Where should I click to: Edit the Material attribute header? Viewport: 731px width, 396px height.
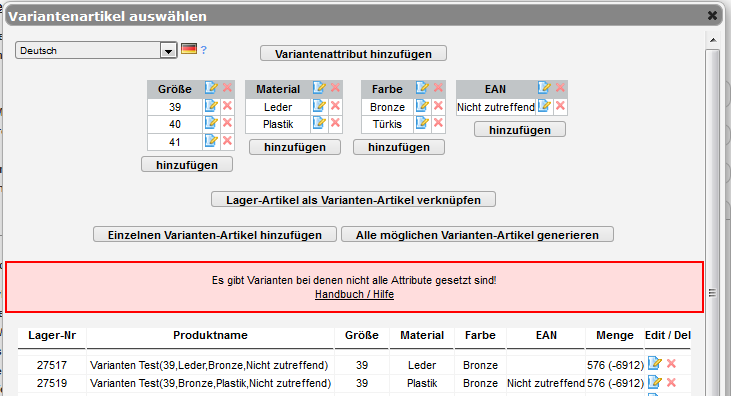tap(319, 88)
